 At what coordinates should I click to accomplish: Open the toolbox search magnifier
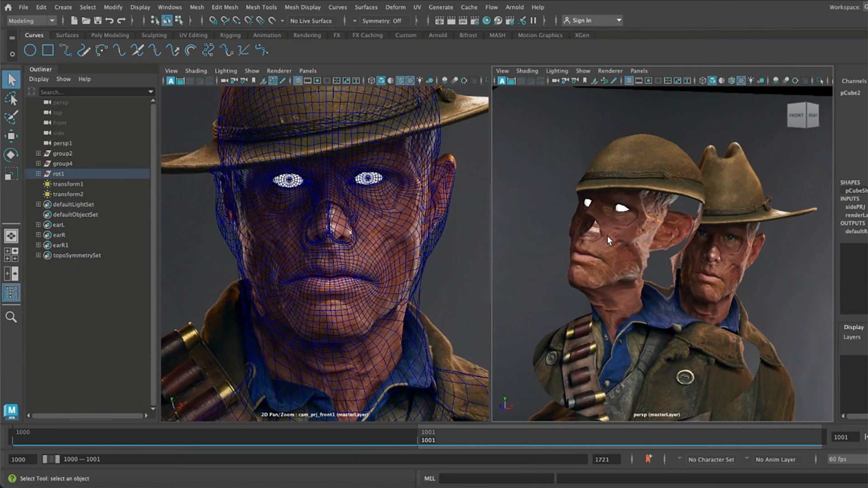click(11, 317)
